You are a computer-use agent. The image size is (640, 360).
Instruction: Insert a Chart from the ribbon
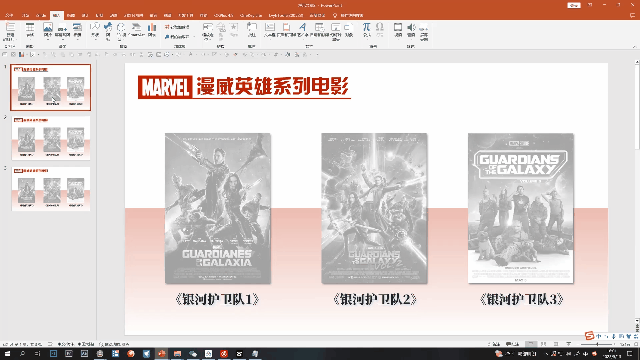(x=152, y=31)
